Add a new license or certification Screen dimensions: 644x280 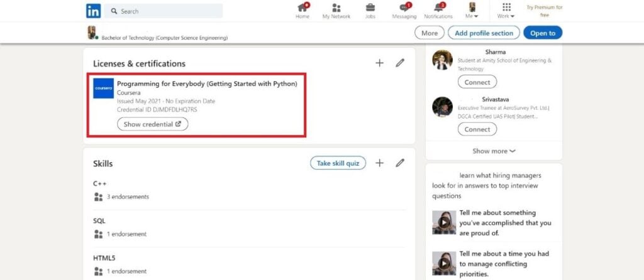click(x=379, y=63)
